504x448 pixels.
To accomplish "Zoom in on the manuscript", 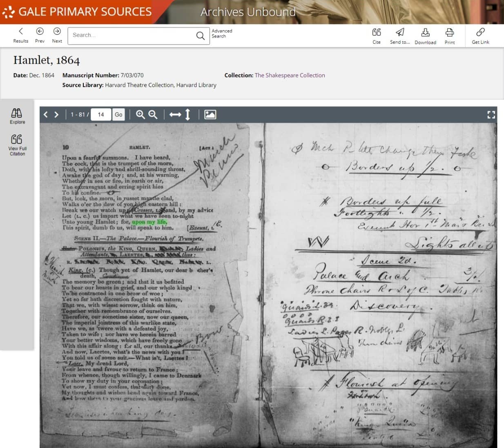I will click(x=140, y=115).
